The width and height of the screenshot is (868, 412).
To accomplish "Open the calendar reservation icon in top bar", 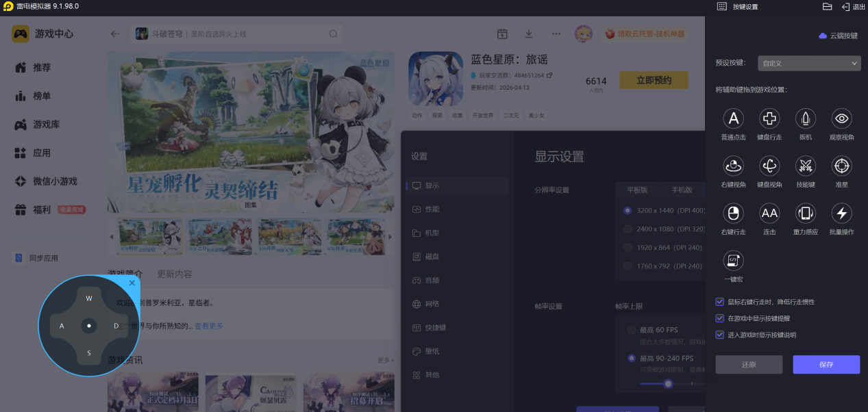I will 502,34.
